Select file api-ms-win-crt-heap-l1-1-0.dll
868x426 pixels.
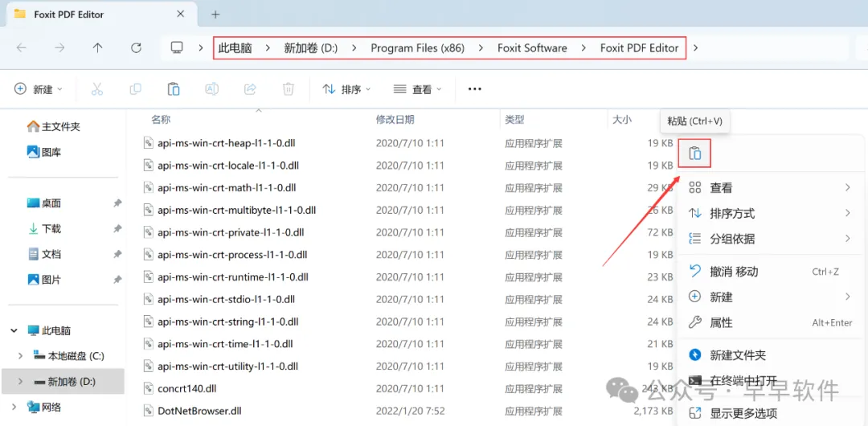pos(227,143)
